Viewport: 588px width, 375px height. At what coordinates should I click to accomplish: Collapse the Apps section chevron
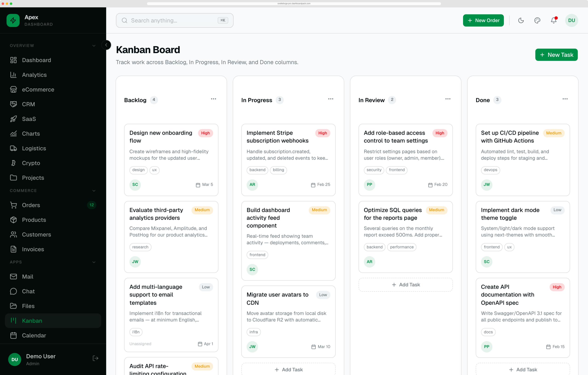click(x=94, y=262)
